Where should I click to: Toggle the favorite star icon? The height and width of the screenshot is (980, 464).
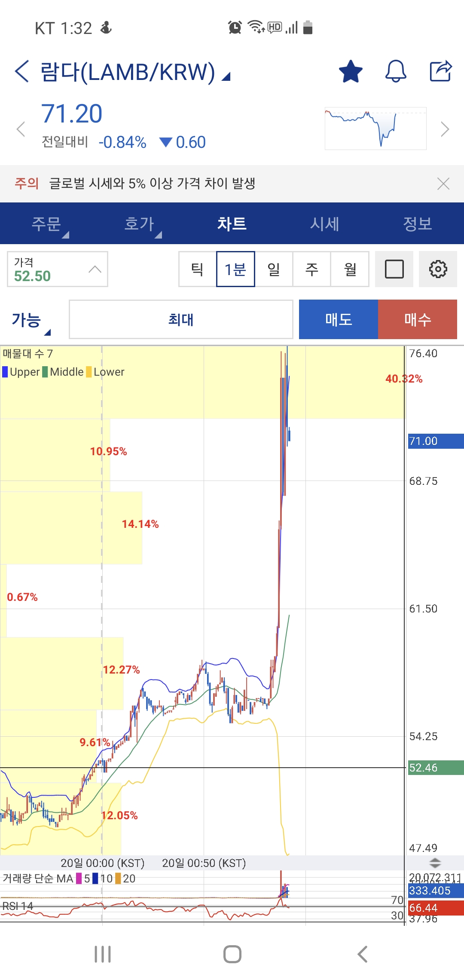351,71
